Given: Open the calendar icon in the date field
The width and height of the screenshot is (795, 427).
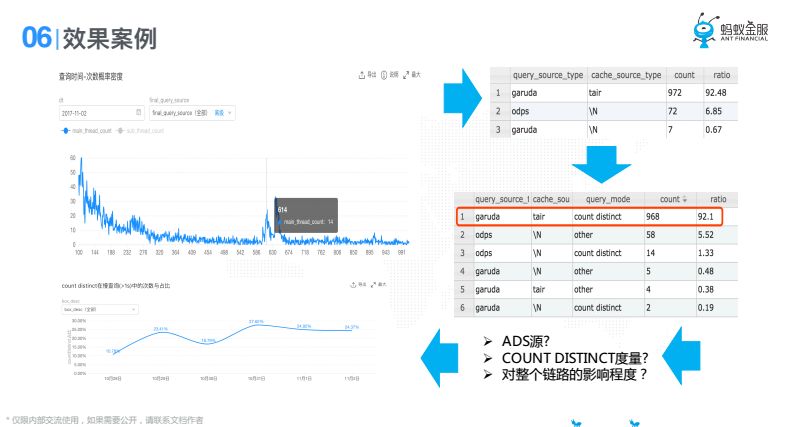Looking at the screenshot, I should (138, 113).
